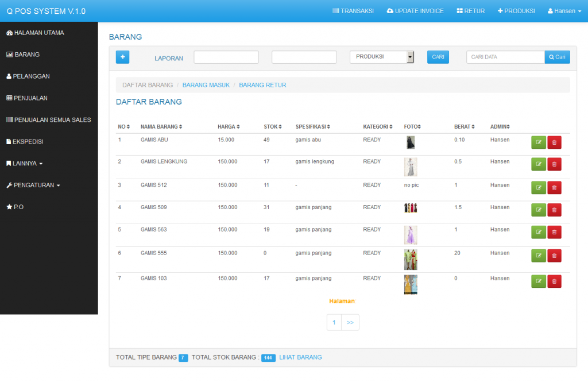Open TRANSAKSI in the top navigation
The width and height of the screenshot is (588, 382).
point(353,11)
